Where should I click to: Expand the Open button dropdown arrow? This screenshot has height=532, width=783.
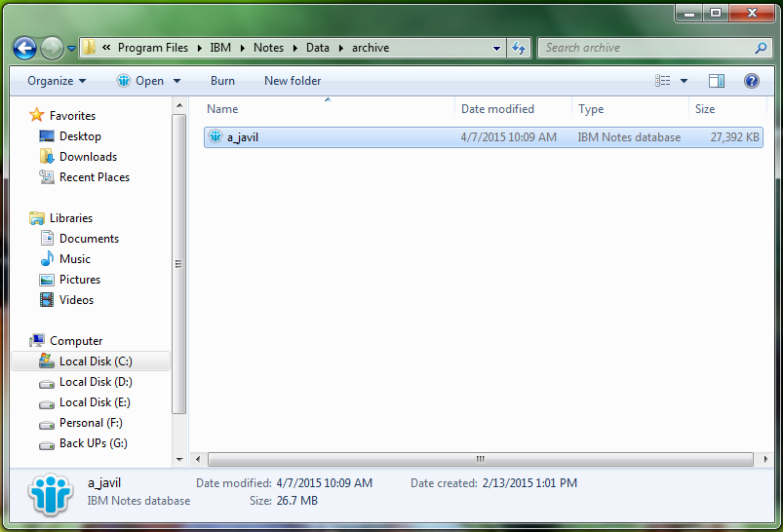pyautogui.click(x=176, y=81)
